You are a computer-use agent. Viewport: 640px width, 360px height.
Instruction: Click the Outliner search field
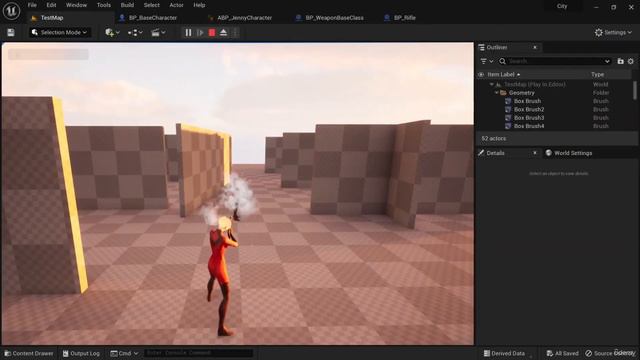(x=555, y=61)
